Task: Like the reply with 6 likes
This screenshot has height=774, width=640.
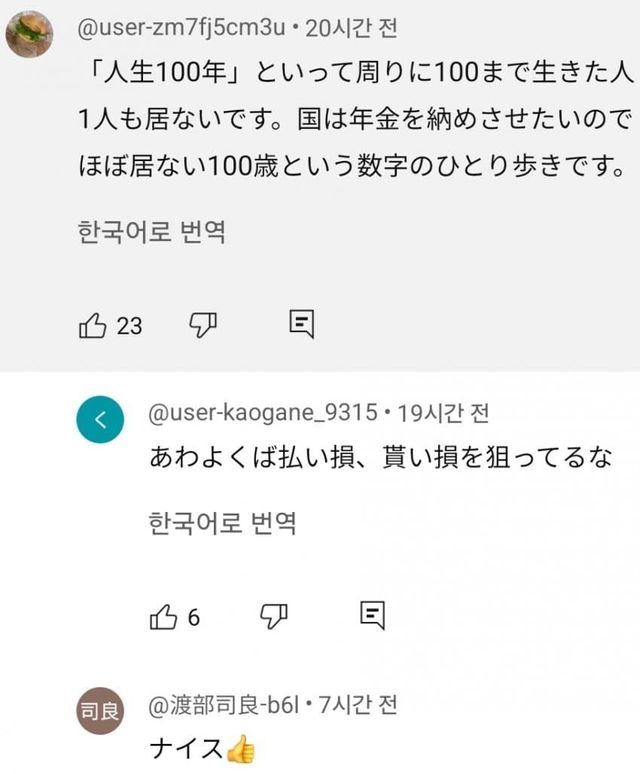Action: coord(163,616)
